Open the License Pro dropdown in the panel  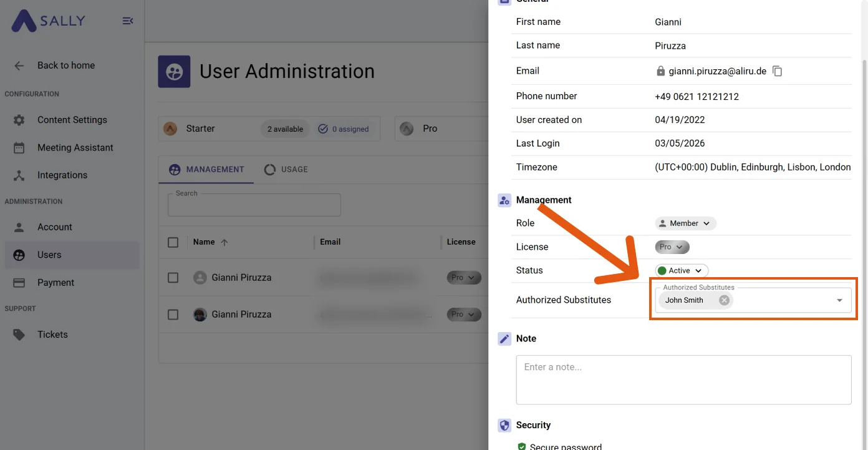point(672,247)
